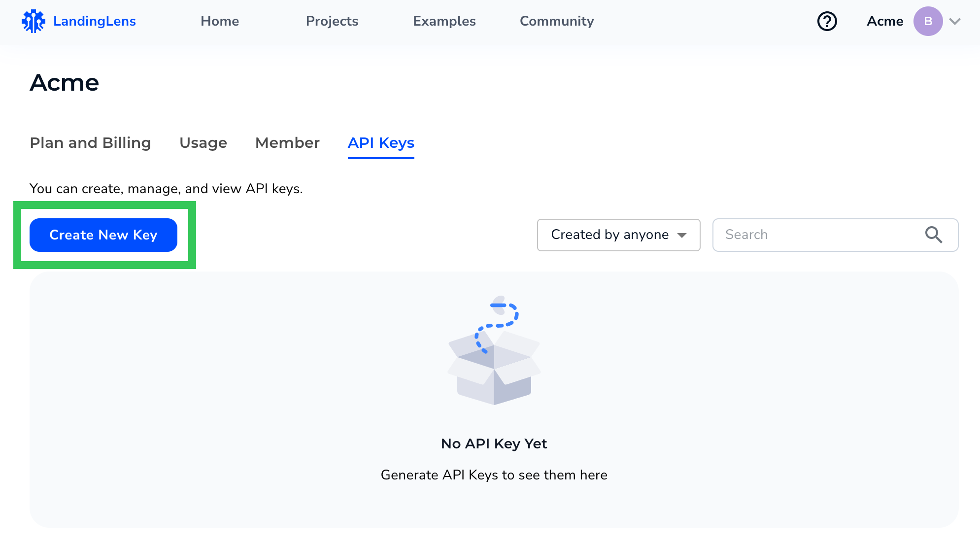Screen dimensions: 980x543
Task: Open the Created by anyone dropdown
Action: point(609,235)
